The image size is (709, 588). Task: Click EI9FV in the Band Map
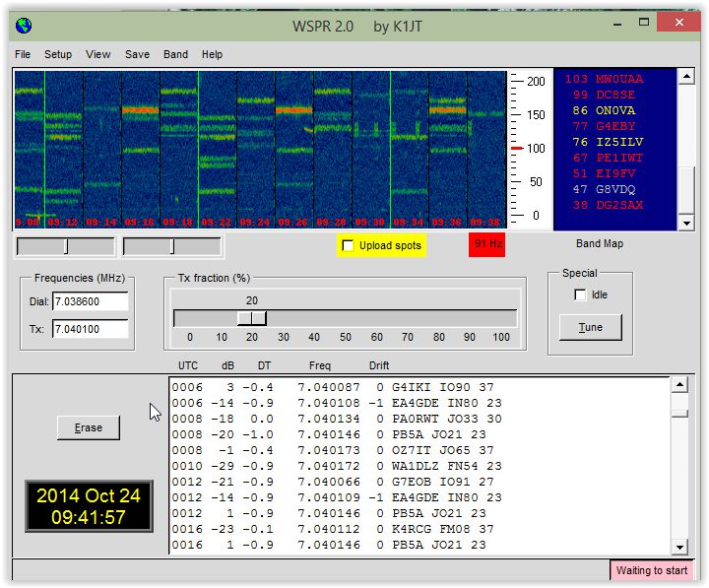click(614, 173)
